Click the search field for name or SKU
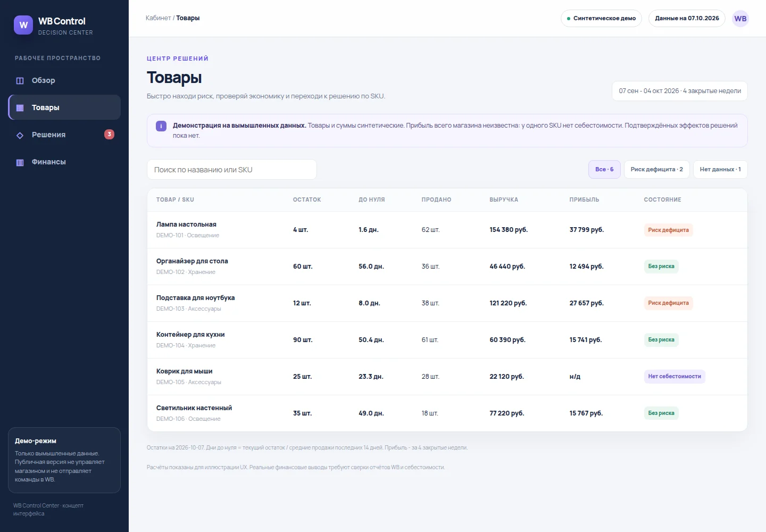The height and width of the screenshot is (532, 766). [232, 170]
